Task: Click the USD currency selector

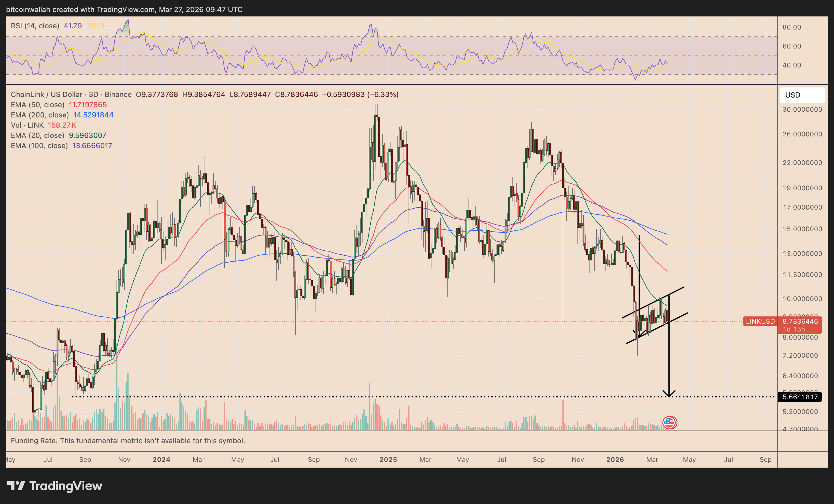Action: pos(802,95)
